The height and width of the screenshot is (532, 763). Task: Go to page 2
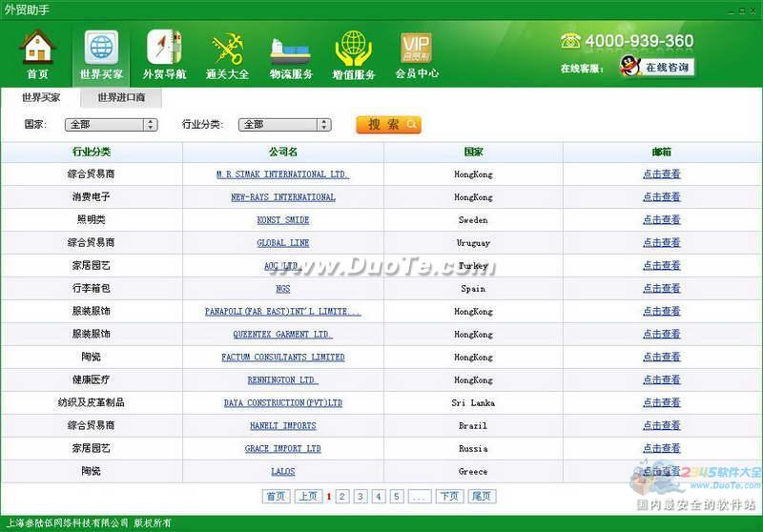[x=342, y=496]
